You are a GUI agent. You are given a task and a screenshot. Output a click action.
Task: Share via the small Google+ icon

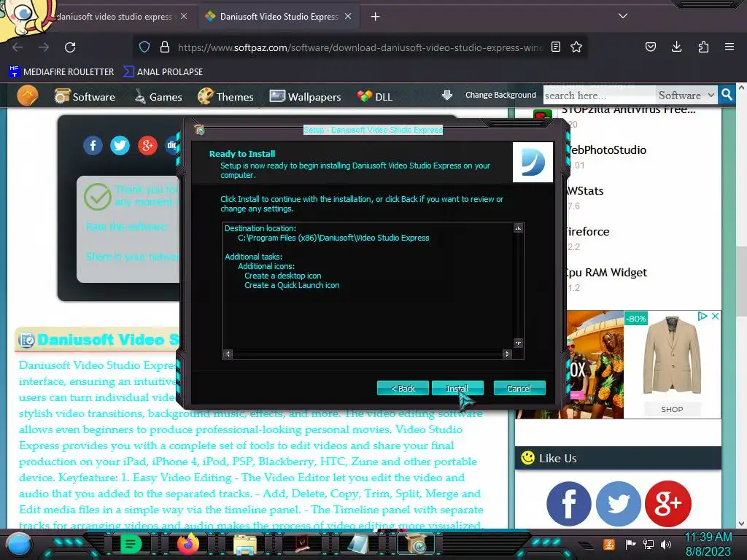147,145
